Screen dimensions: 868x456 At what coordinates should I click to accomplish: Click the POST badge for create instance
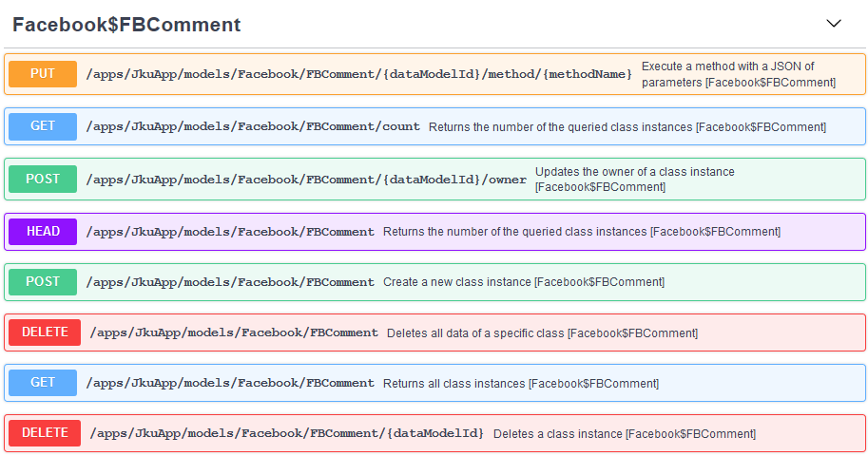click(43, 282)
